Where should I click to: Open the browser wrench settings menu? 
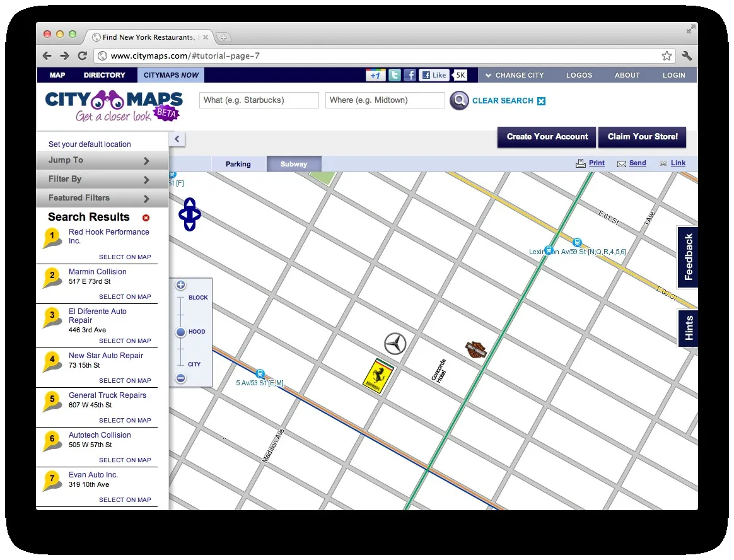click(687, 55)
